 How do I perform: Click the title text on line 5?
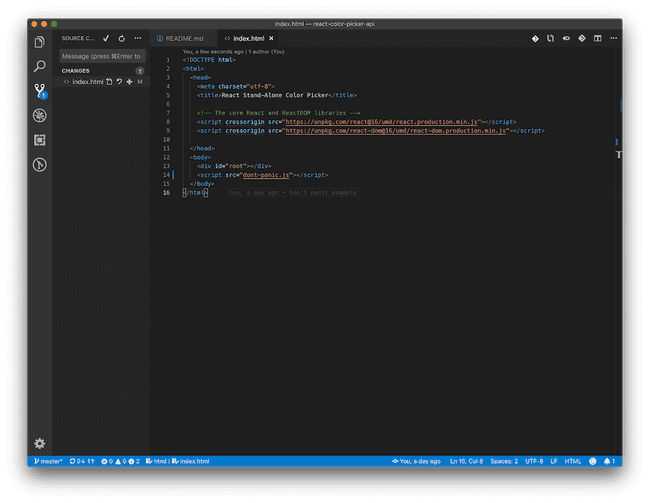(x=275, y=95)
